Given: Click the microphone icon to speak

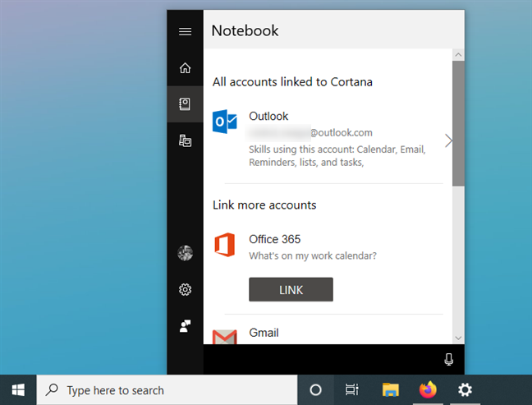Looking at the screenshot, I should [x=448, y=359].
